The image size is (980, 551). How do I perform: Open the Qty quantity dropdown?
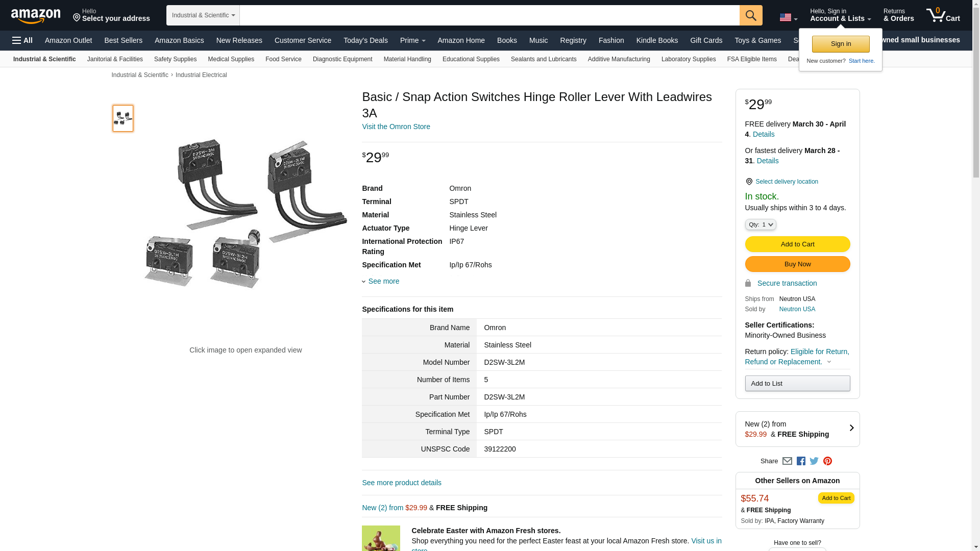point(760,224)
